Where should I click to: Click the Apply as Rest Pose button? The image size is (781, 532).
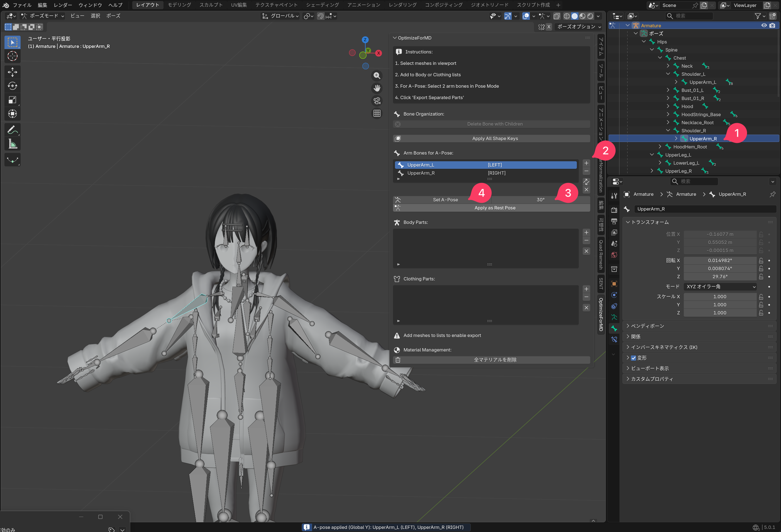tap(494, 208)
